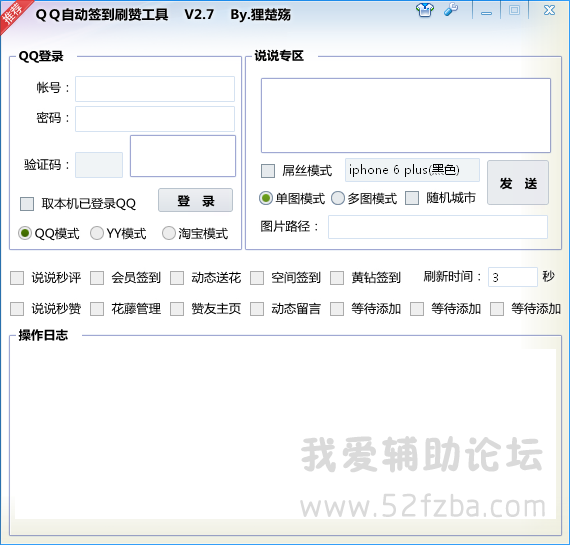Open the iphone 6 plus device dropdown

412,170
